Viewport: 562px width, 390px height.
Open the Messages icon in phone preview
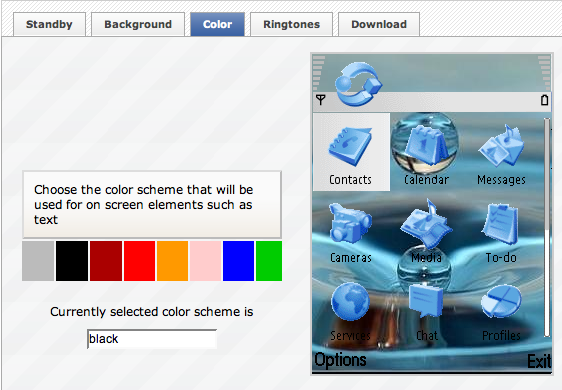(x=502, y=146)
